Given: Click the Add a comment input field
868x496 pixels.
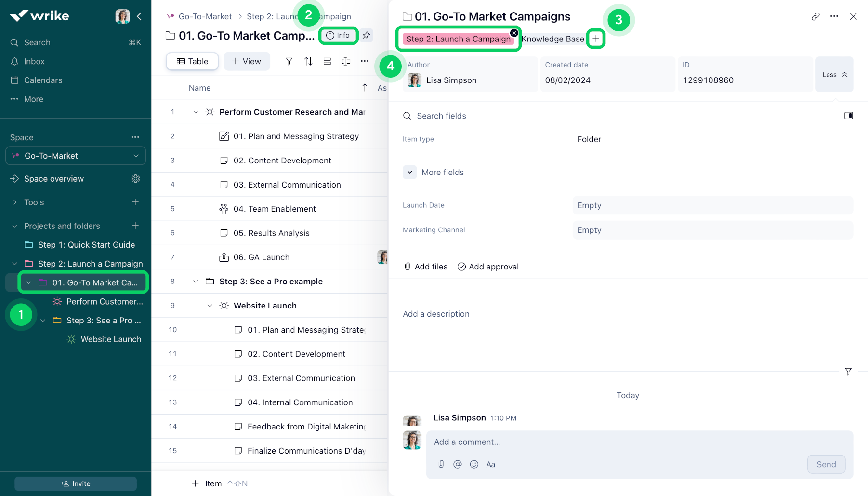Looking at the screenshot, I should [530, 442].
